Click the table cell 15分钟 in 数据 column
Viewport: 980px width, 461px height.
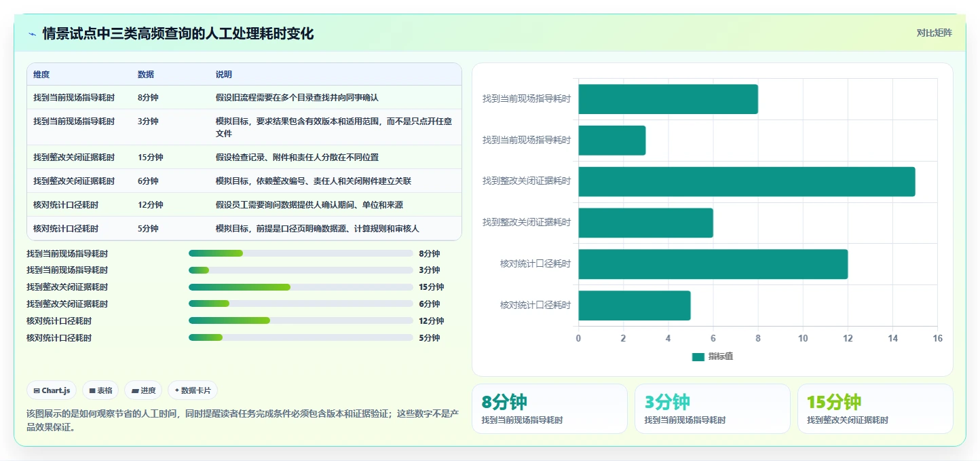[x=150, y=157]
